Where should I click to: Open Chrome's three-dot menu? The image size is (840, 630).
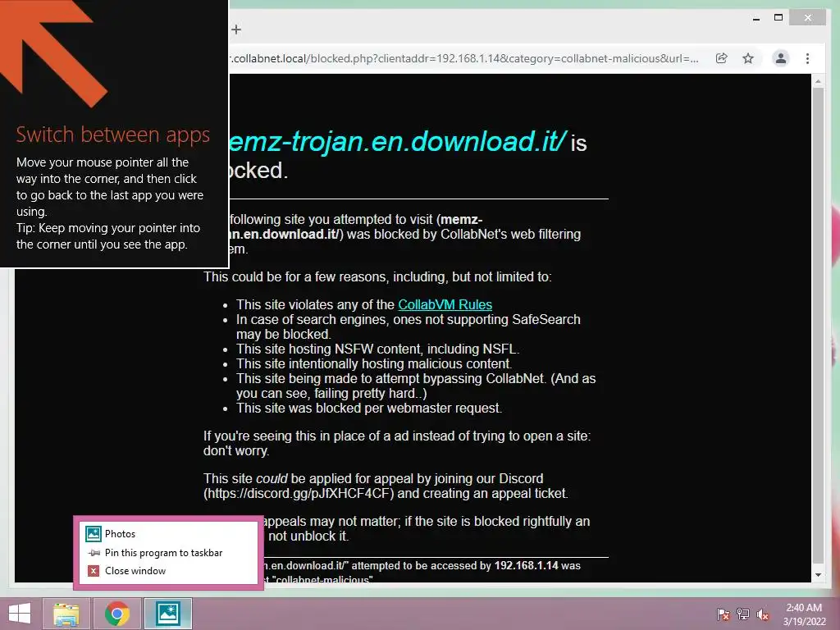[808, 58]
